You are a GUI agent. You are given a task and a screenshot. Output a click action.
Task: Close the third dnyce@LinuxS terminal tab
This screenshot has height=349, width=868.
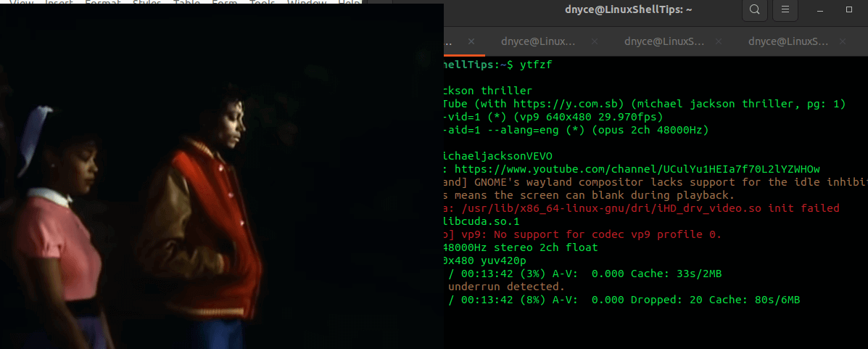click(x=719, y=41)
